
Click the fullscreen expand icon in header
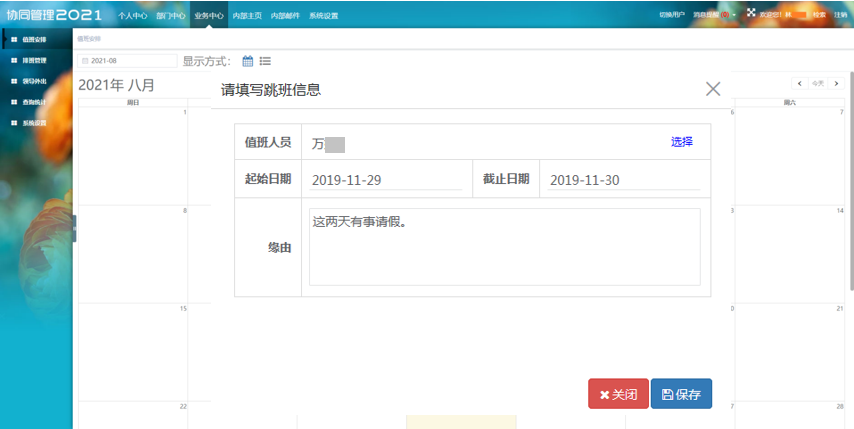click(751, 13)
